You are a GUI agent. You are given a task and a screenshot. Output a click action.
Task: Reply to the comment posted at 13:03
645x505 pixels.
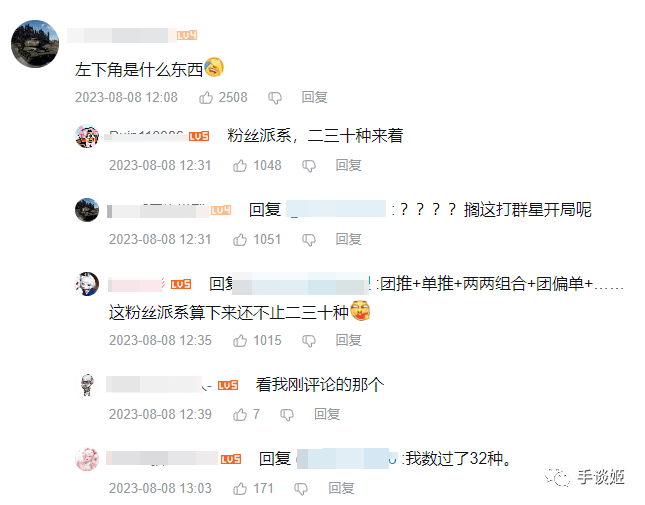(x=341, y=488)
